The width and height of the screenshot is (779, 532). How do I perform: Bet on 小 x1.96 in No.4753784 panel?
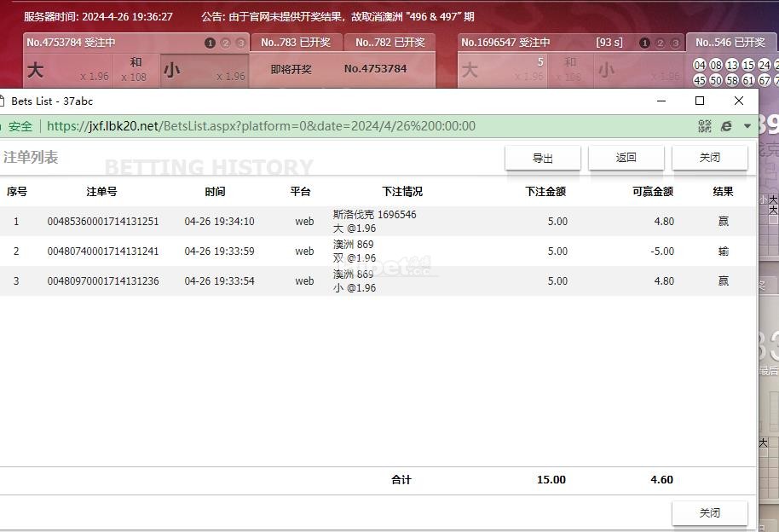point(204,70)
